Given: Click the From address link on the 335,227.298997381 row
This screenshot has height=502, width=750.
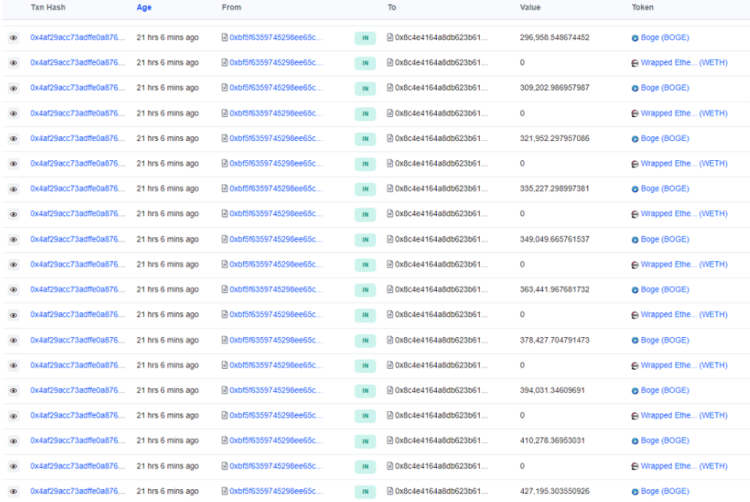Looking at the screenshot, I should point(276,188).
